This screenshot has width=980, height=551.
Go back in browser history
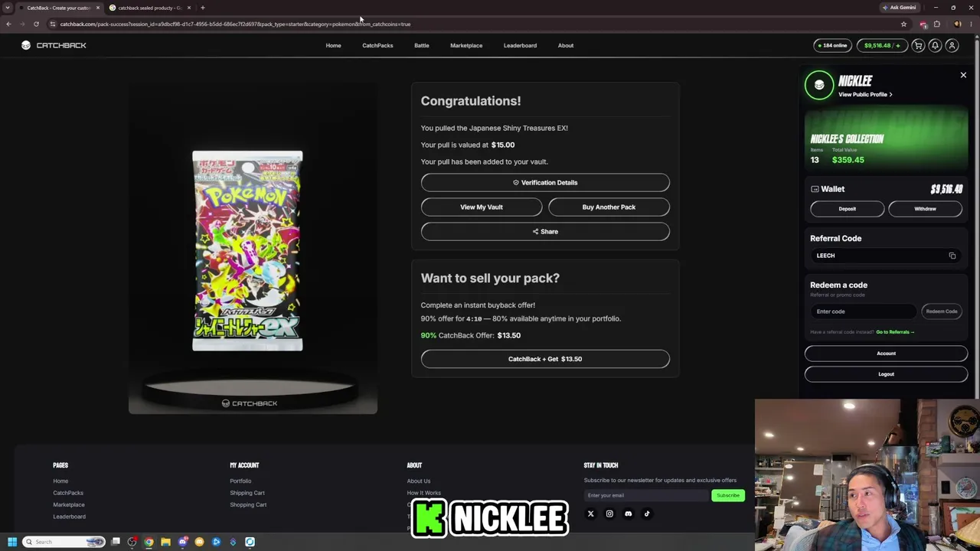click(8, 24)
